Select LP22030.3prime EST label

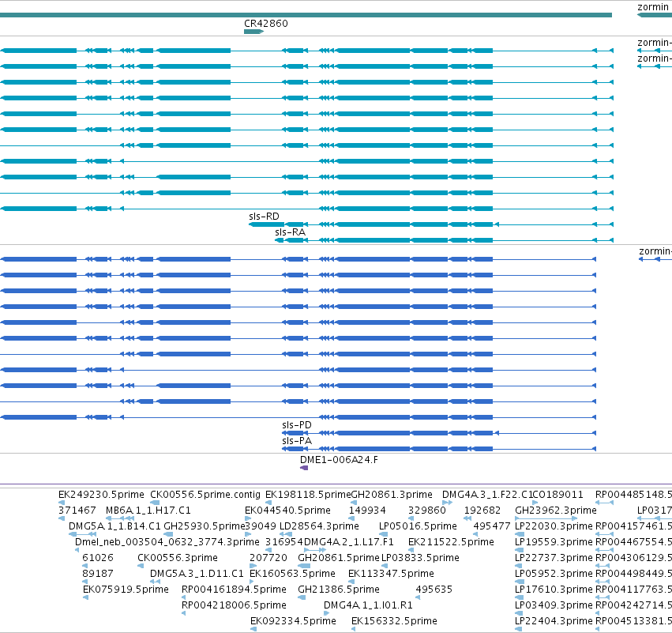(x=554, y=526)
